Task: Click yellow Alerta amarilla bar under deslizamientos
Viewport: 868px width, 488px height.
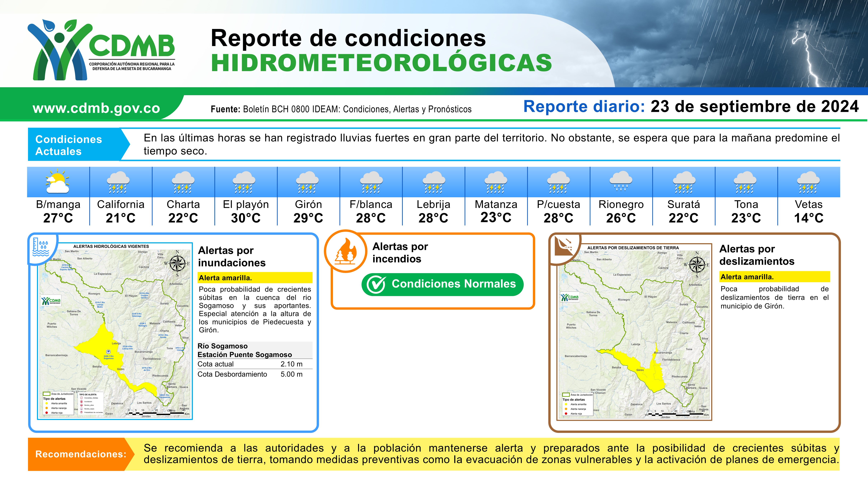Action: pyautogui.click(x=774, y=277)
